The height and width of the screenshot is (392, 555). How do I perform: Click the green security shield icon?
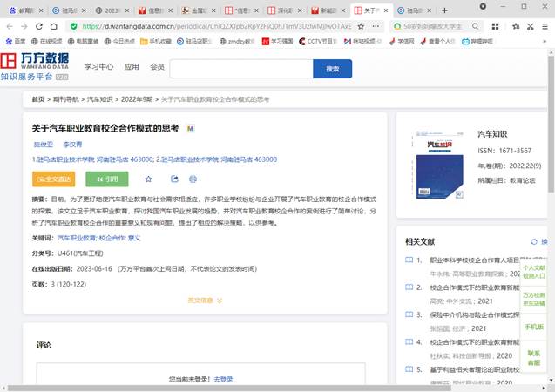point(73,26)
